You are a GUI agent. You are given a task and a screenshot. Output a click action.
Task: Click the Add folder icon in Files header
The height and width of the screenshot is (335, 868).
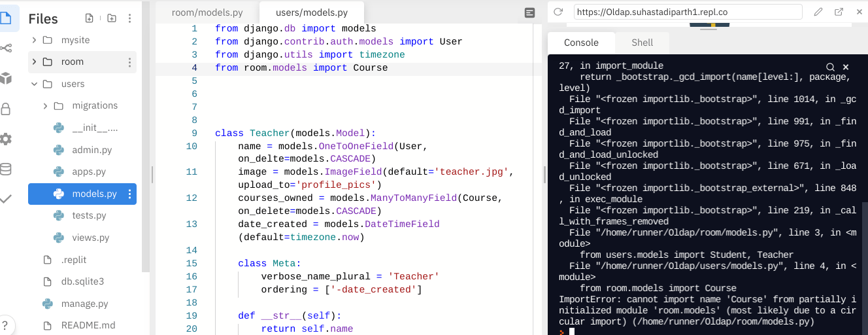pyautogui.click(x=112, y=18)
